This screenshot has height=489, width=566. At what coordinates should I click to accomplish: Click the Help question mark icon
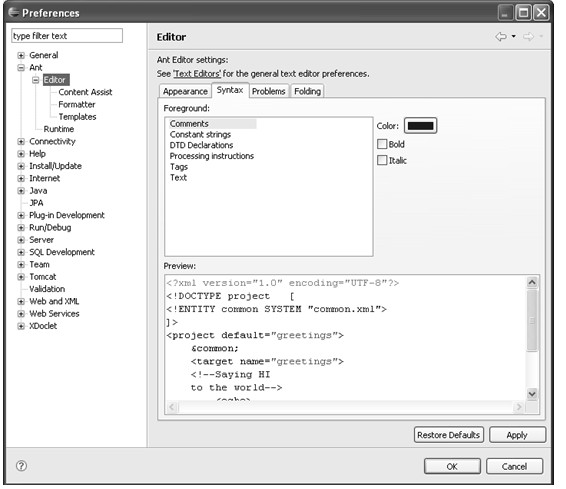(21, 466)
